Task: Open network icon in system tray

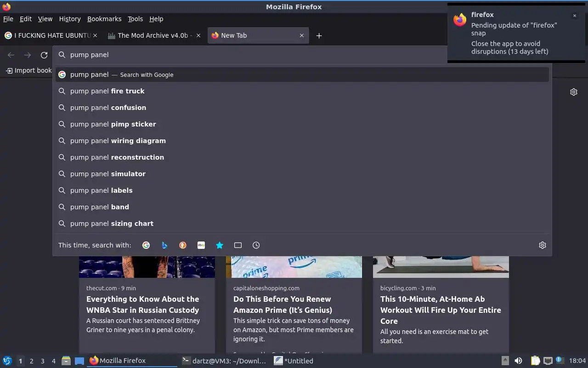Action: click(548, 361)
